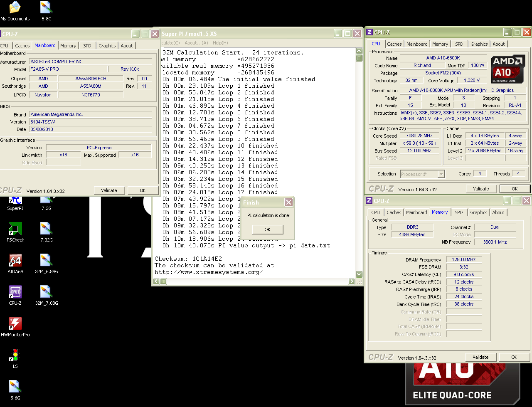Select Memory tab in the bottom CPU-Z window
Image resolution: width=532 pixels, height=407 pixels.
tap(440, 212)
